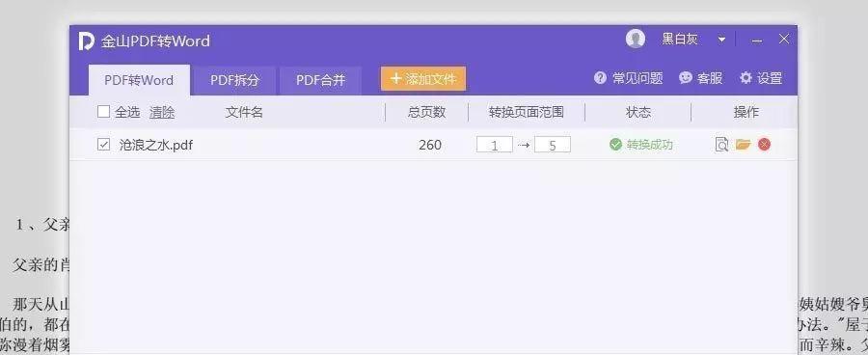Switch to the PDF合并 tab
This screenshot has width=868, height=355.
coord(320,80)
